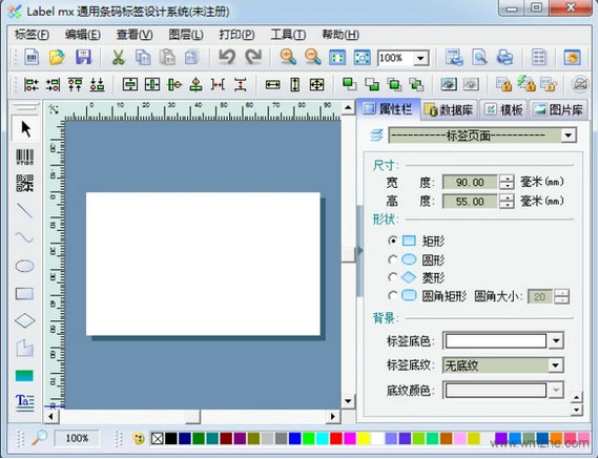Open a label file with folder icon
Image resolution: width=598 pixels, height=459 pixels.
pyautogui.click(x=57, y=57)
